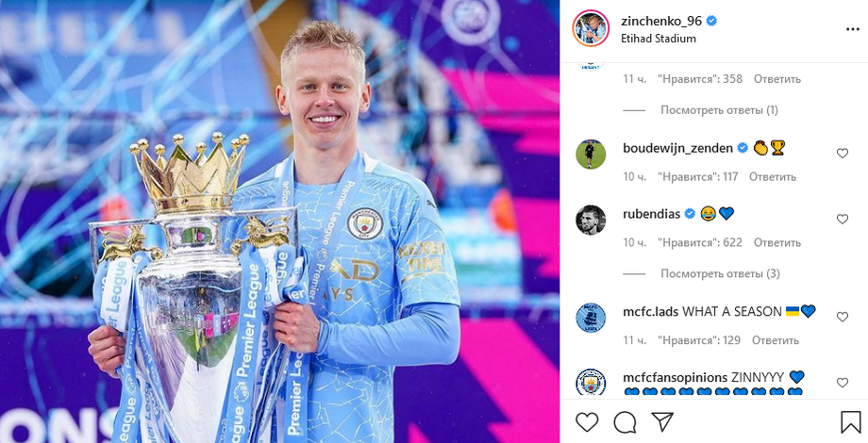This screenshot has width=868, height=443.
Task: Open the Etihad Stadium location link
Action: 659,39
